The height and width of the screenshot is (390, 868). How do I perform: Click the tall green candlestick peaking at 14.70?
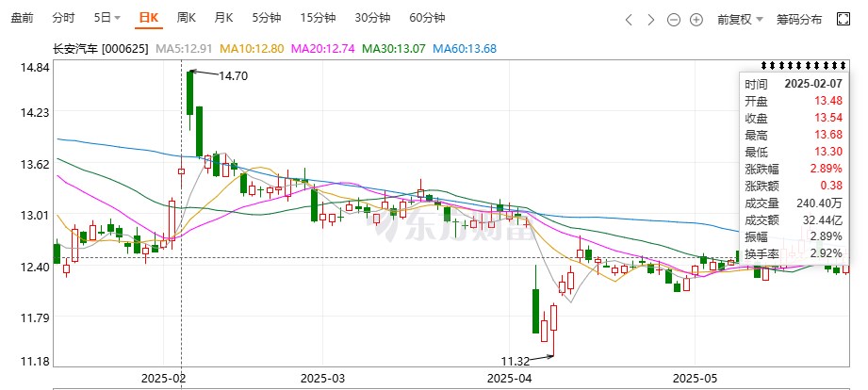tap(189, 93)
